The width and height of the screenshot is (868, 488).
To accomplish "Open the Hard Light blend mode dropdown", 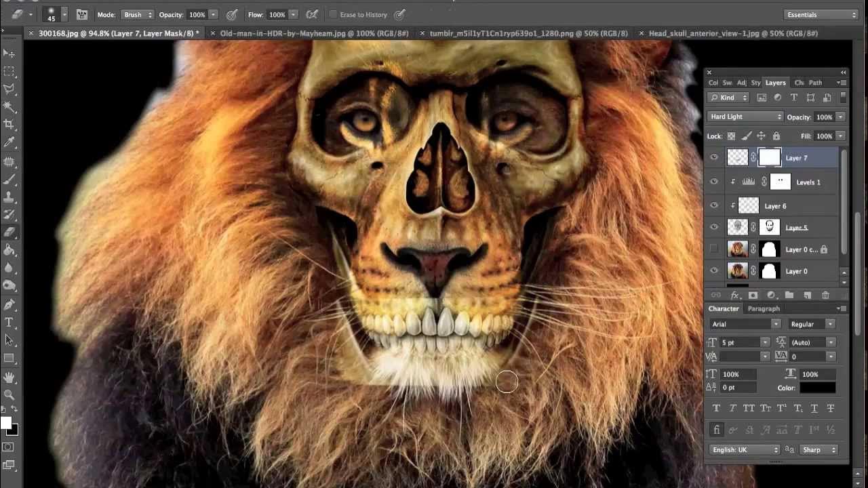I will [745, 117].
